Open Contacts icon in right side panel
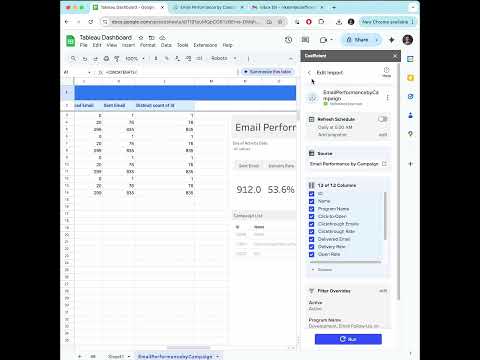 [x=410, y=115]
